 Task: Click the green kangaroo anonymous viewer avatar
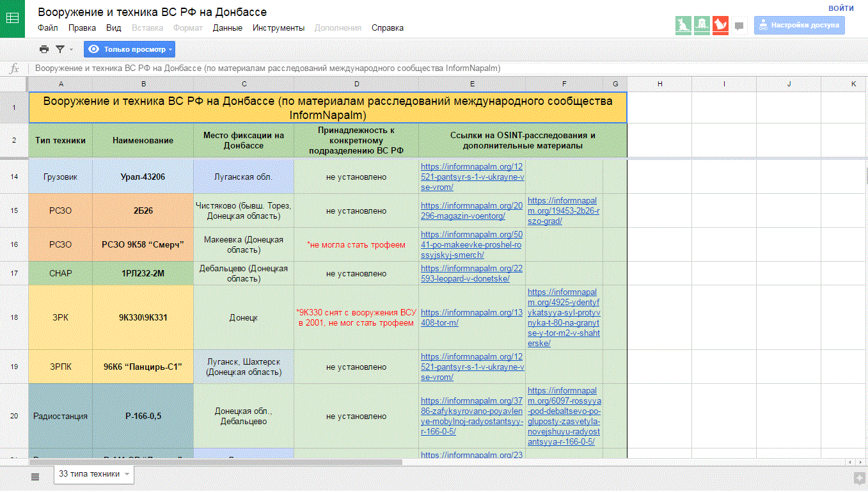pos(683,25)
